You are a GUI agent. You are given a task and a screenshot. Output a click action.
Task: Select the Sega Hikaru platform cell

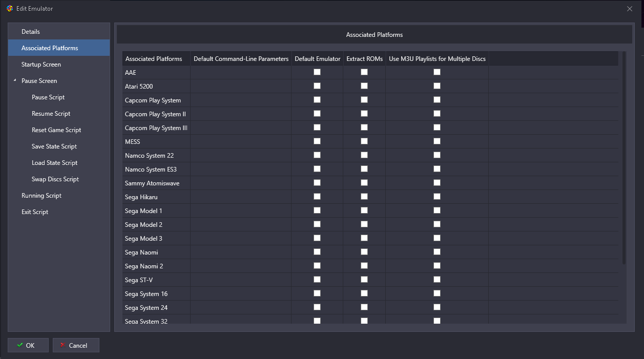(156, 197)
